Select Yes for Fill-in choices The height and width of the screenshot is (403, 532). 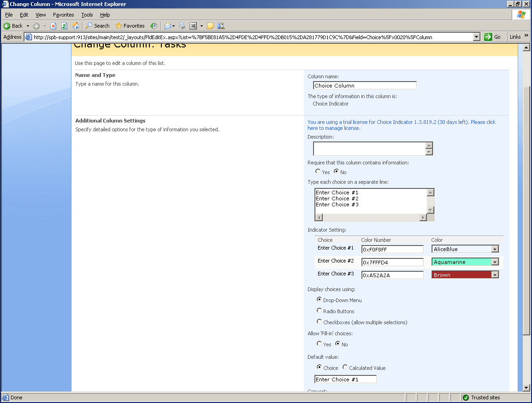319,344
